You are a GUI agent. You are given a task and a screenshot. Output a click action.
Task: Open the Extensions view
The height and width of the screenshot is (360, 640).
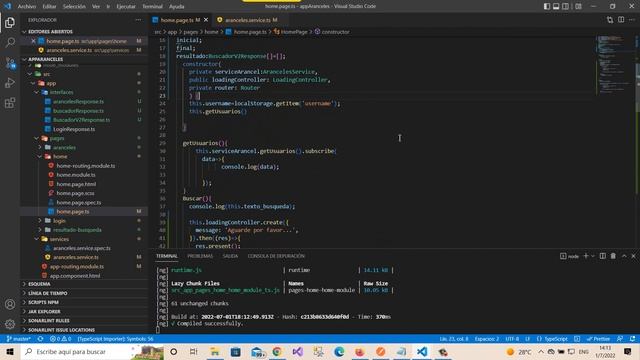click(x=10, y=103)
